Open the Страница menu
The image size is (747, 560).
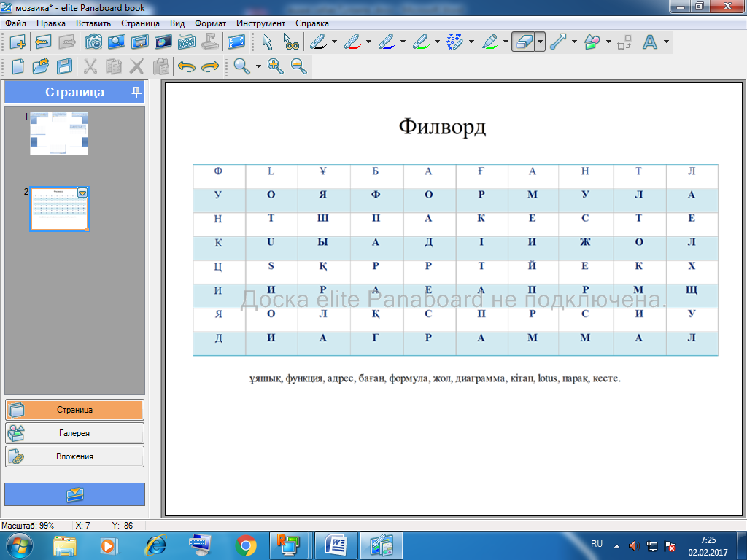pyautogui.click(x=140, y=23)
